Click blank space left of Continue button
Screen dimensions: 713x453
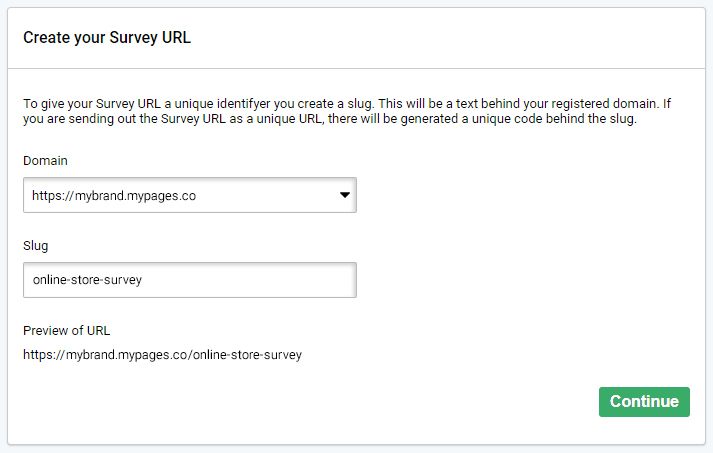400,401
